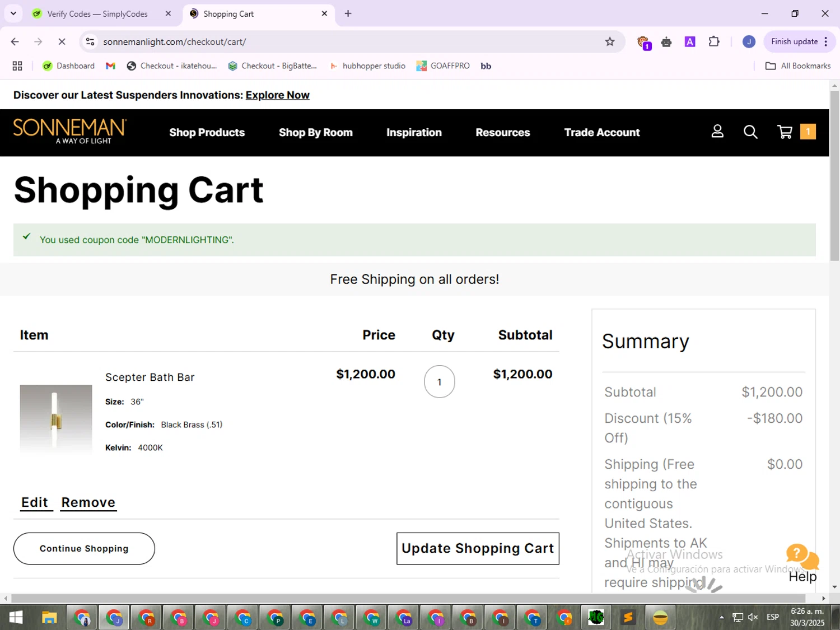Bookmark this page with the star icon
The image size is (840, 630).
[x=610, y=41]
